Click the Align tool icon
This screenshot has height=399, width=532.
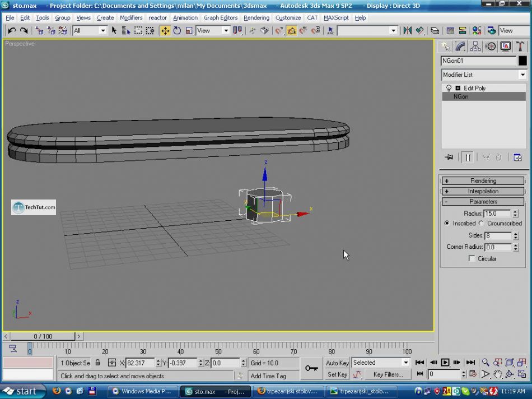point(420,31)
